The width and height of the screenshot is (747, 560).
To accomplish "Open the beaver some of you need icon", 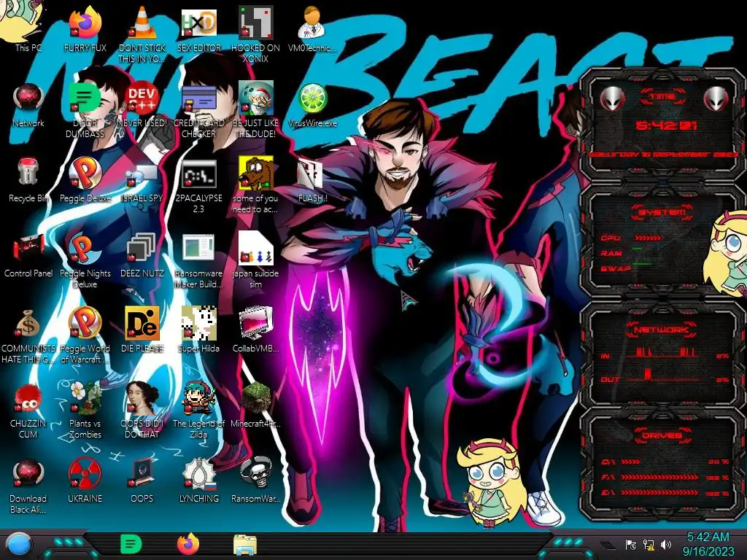I will 255,186.
